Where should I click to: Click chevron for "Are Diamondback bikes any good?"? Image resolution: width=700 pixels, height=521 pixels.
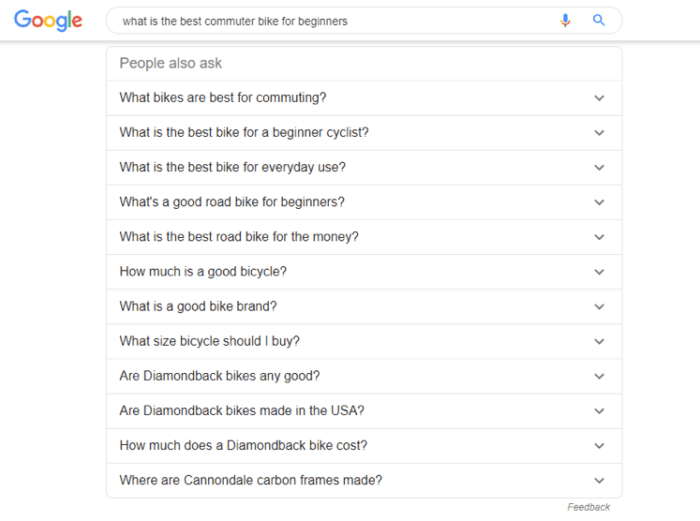point(599,377)
